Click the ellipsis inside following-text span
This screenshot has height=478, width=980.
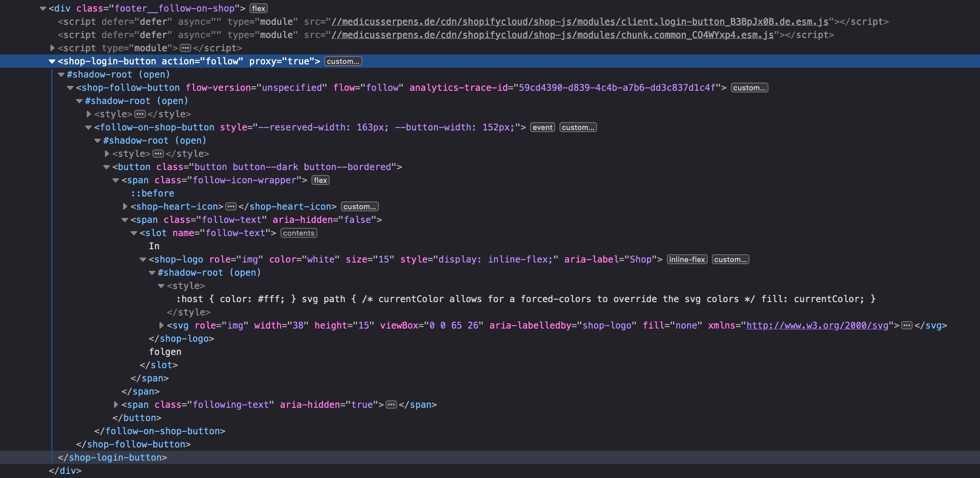[x=391, y=405]
